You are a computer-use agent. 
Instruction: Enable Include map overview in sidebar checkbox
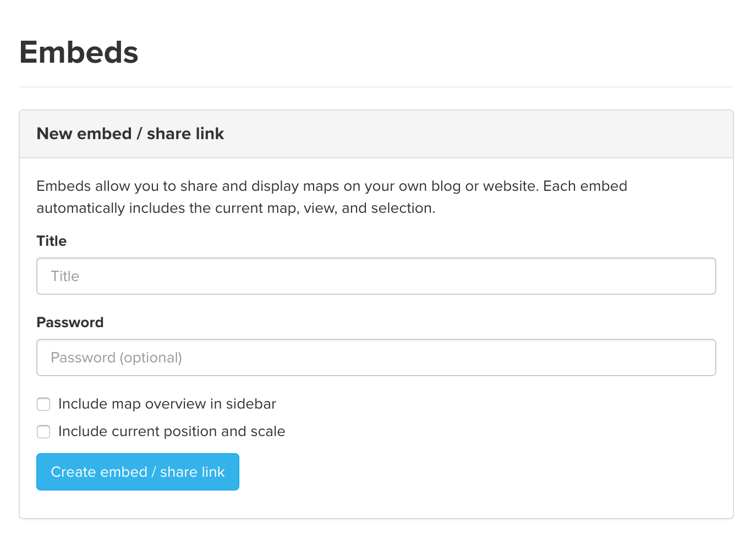(43, 404)
